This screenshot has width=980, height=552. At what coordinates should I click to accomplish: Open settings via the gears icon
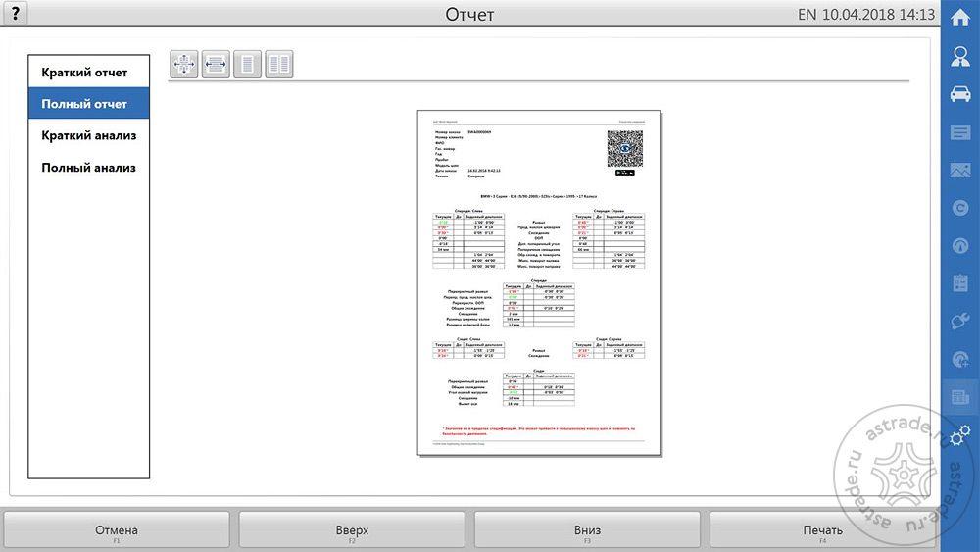960,434
